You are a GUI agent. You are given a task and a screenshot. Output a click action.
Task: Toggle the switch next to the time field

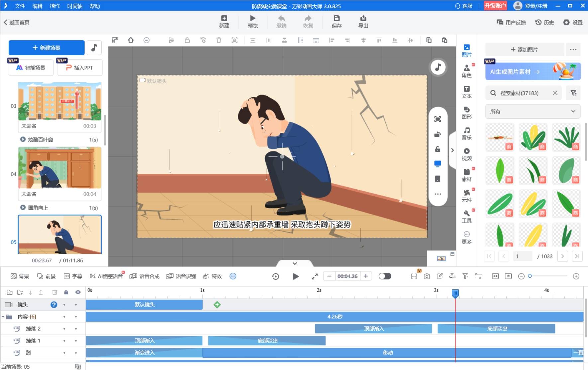coord(385,276)
